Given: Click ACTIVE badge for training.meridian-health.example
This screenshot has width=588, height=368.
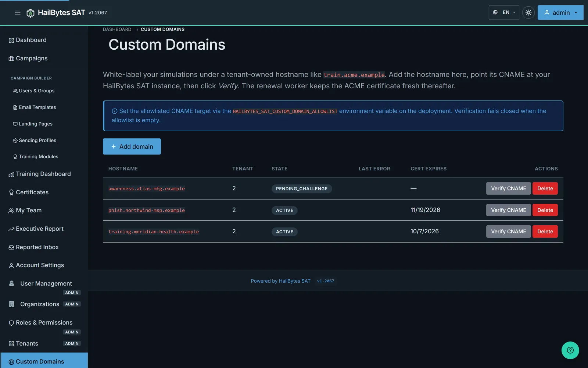Looking at the screenshot, I should point(284,232).
